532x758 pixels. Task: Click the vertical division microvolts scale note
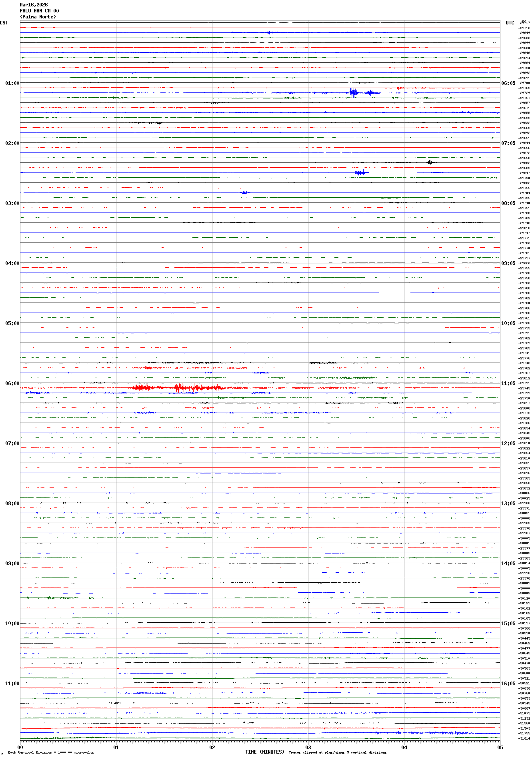[51, 752]
